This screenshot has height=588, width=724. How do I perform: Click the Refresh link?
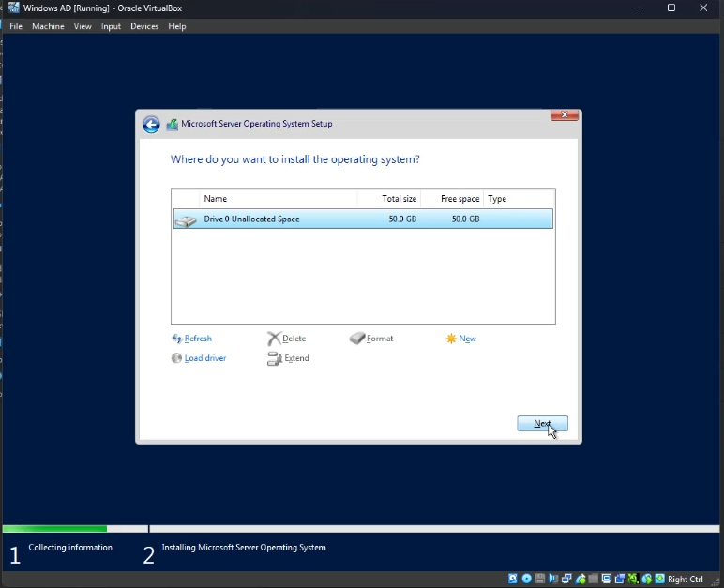click(198, 339)
